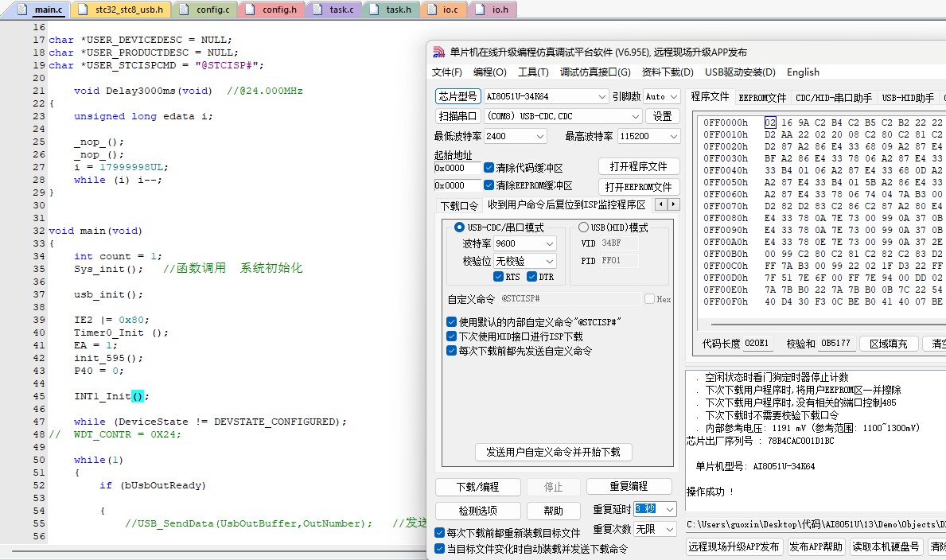This screenshot has width=946, height=560.
Task: Select the EEPROM文件 tab
Action: [762, 98]
